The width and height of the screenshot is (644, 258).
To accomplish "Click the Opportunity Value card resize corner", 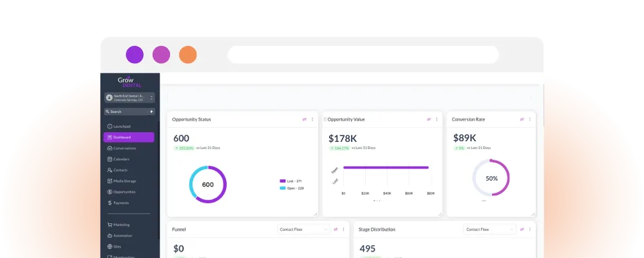I will pos(440,213).
